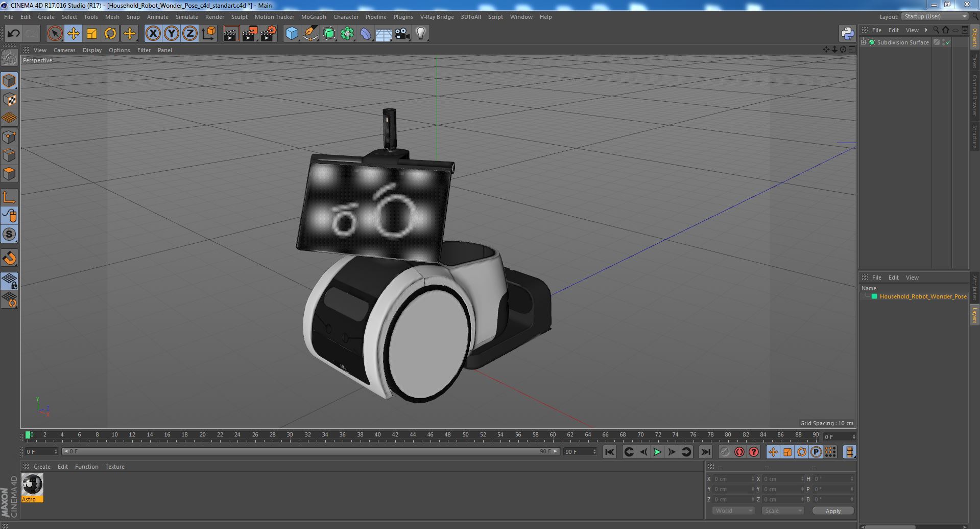This screenshot has width=980, height=529.
Task: Select the Rotate tool in top toolbar
Action: click(x=110, y=34)
